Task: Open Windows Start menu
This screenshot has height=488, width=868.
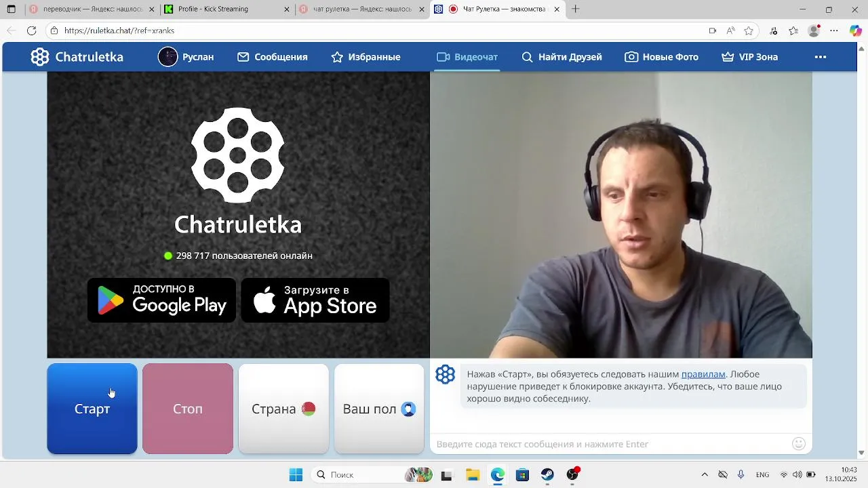Action: 296,474
